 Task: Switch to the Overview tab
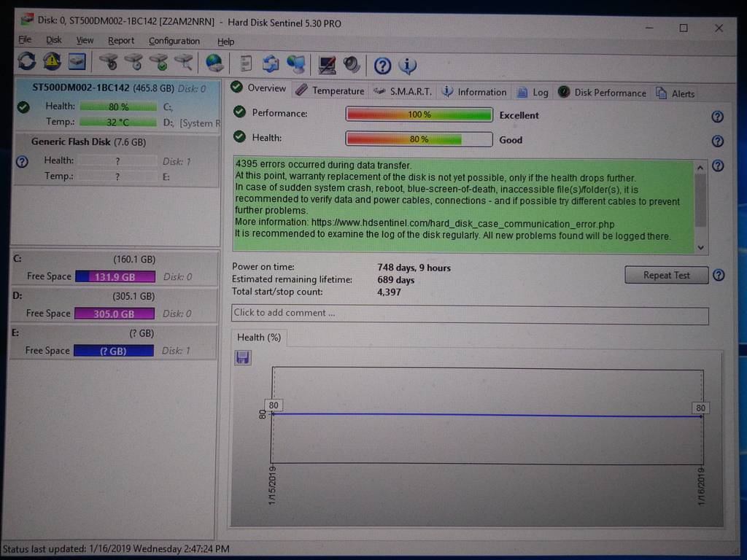pos(259,88)
